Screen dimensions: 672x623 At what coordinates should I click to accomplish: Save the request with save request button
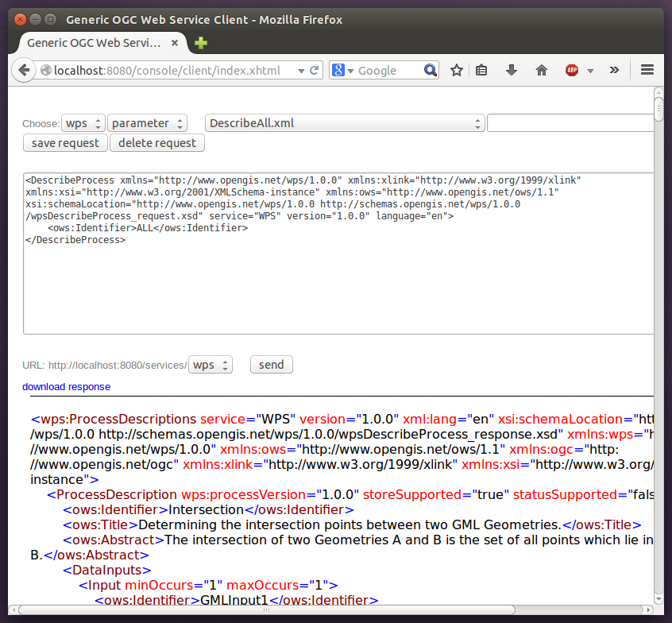[x=65, y=143]
